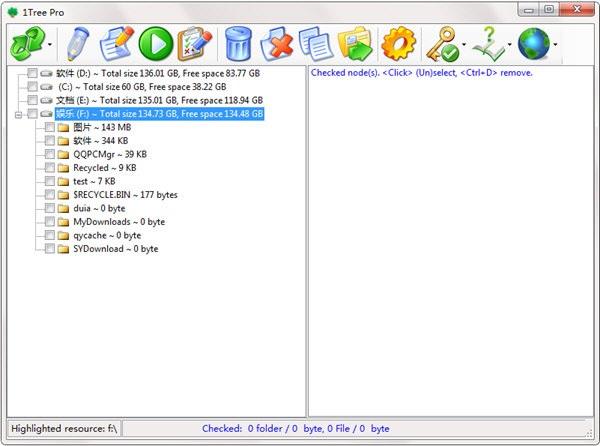Collapse the F: drive tree node
This screenshot has height=446, width=600.
click(17, 115)
